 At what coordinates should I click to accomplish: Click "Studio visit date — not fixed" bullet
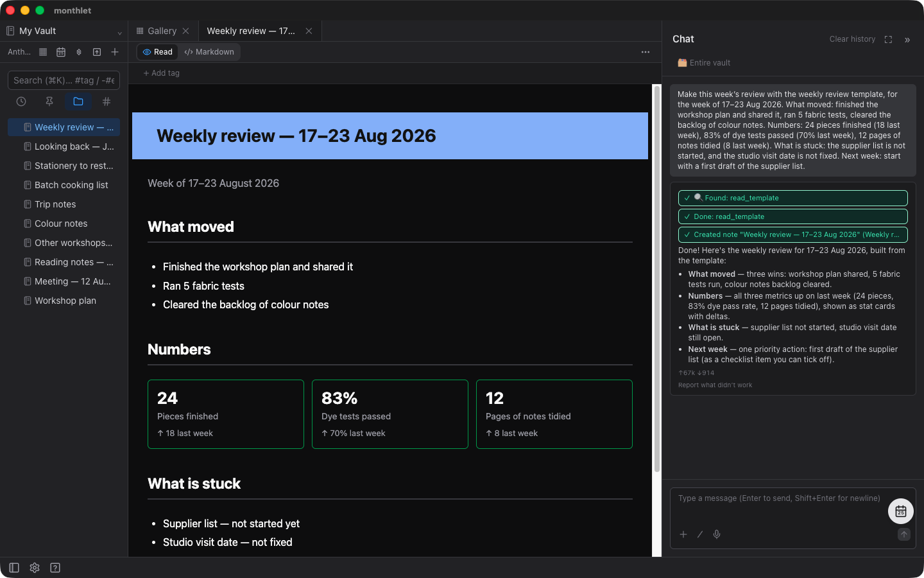[x=228, y=542]
